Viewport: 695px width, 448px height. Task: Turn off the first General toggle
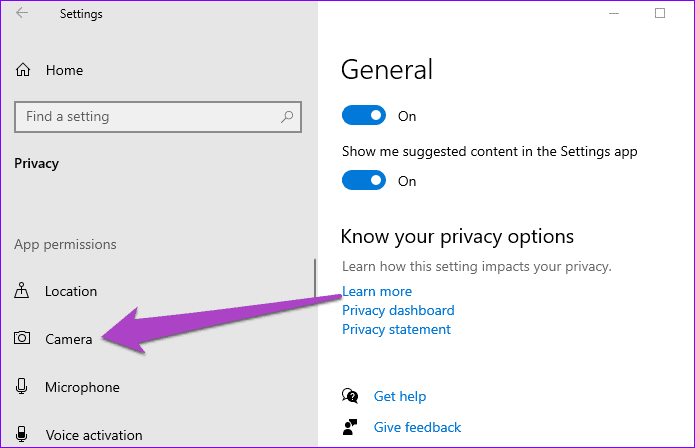click(364, 115)
